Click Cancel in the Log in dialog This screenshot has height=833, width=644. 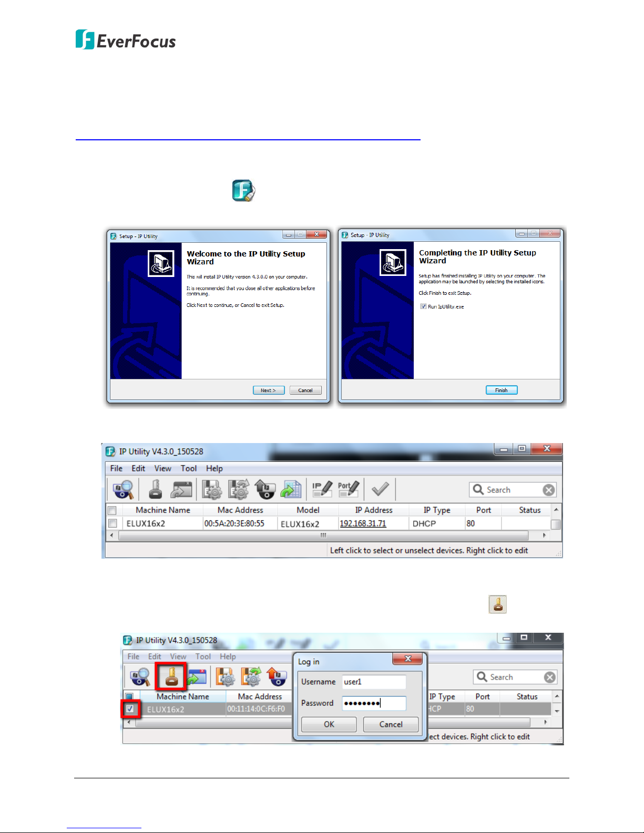[391, 724]
